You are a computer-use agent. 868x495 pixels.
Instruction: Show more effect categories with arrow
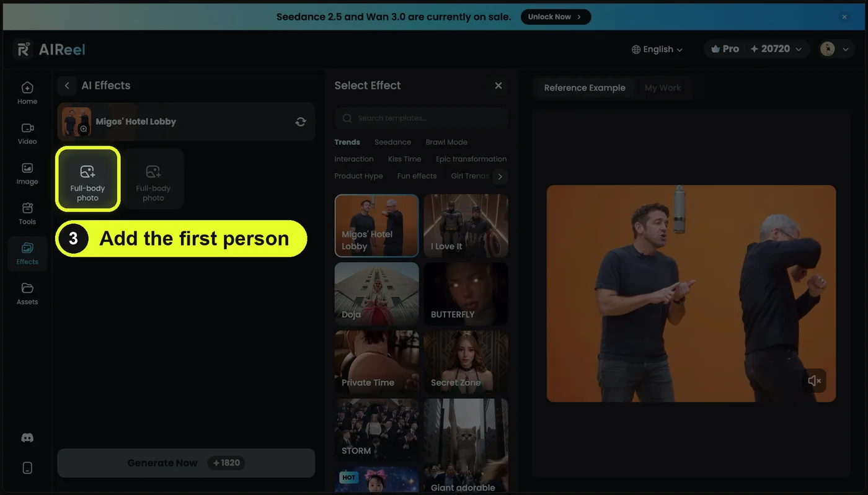coord(500,177)
